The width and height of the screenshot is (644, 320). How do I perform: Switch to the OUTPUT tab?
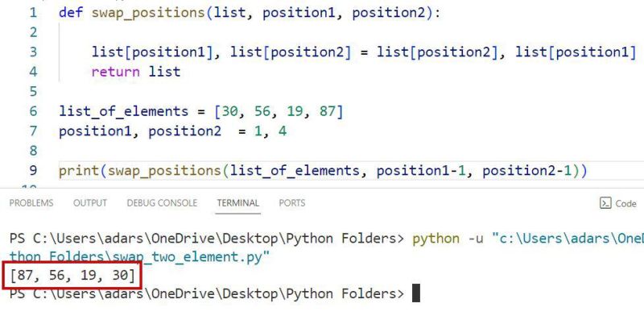(x=90, y=203)
